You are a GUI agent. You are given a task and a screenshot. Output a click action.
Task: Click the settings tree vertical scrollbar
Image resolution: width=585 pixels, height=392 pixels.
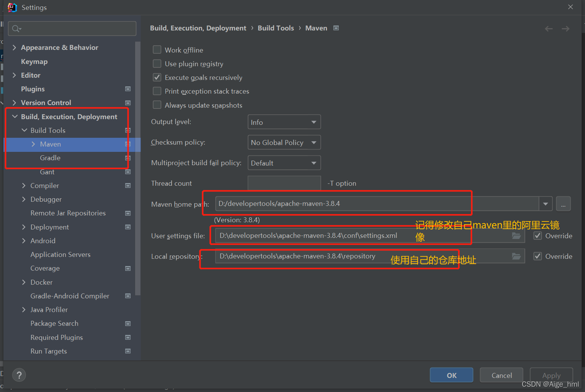coord(138,167)
